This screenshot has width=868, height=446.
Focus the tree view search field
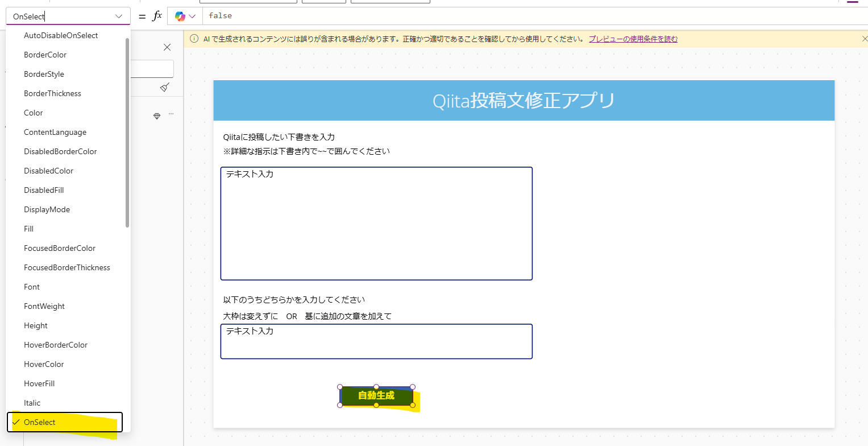[152, 69]
